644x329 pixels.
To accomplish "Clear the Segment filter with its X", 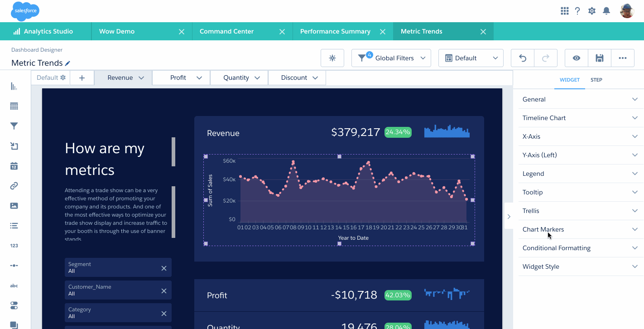I will (x=164, y=268).
